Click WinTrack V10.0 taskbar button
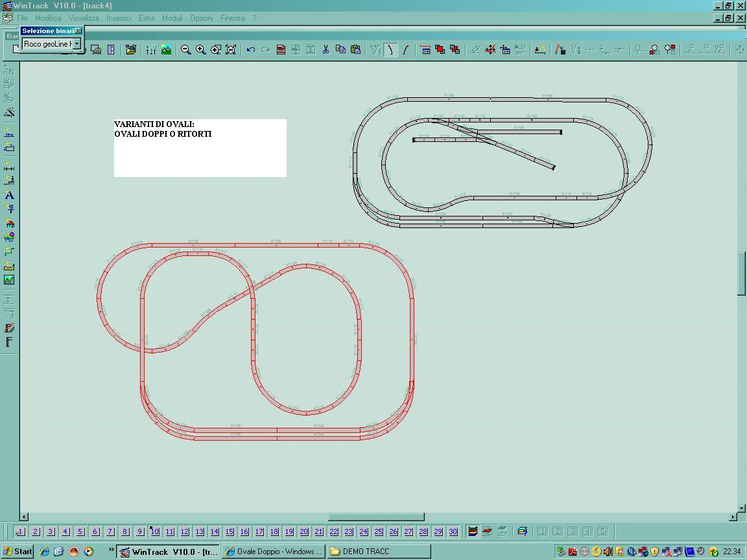 pos(169,552)
